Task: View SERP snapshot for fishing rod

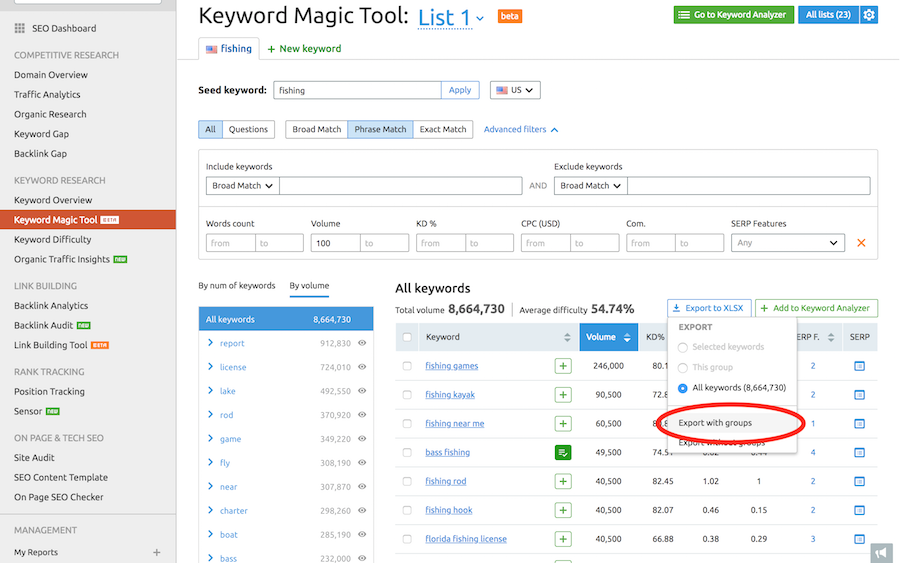Action: (x=859, y=481)
